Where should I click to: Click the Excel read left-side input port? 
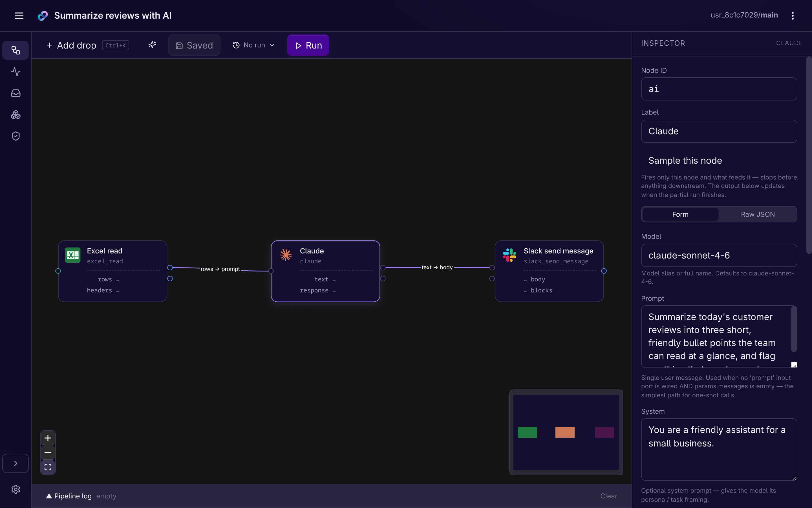coord(58,271)
